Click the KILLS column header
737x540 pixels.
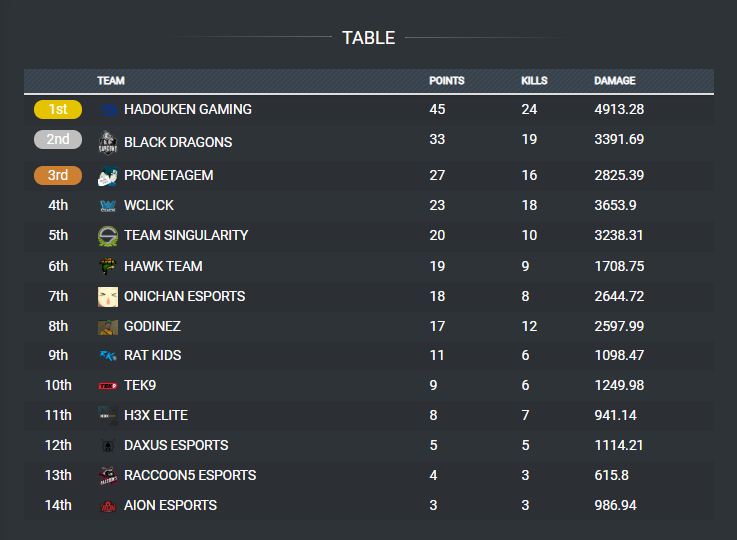[x=534, y=81]
